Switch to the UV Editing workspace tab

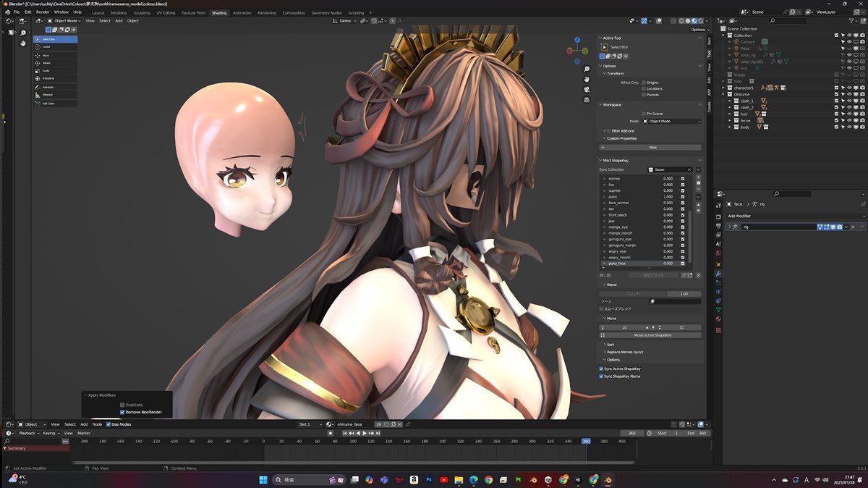(x=166, y=12)
